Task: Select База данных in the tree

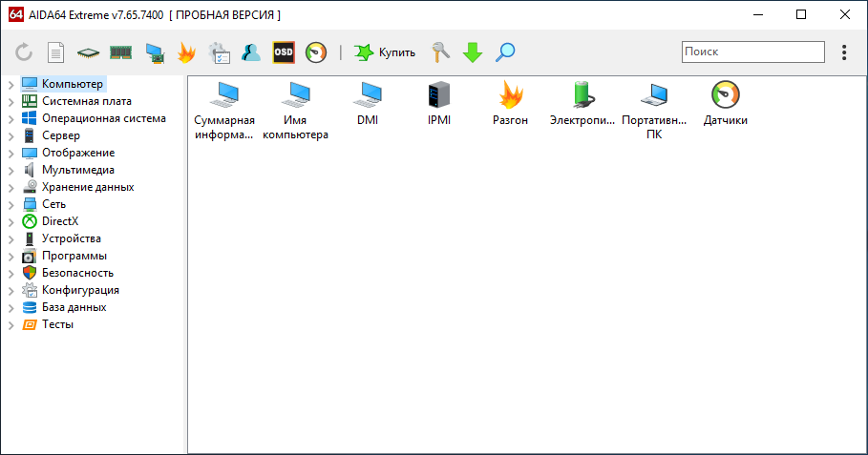Action: 74,307
